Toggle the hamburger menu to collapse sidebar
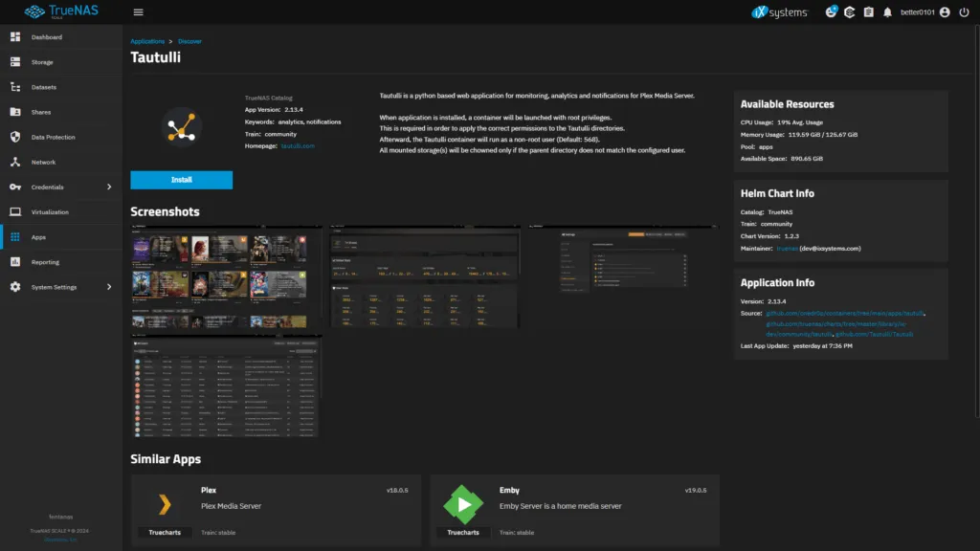The width and height of the screenshot is (980, 551). tap(138, 11)
